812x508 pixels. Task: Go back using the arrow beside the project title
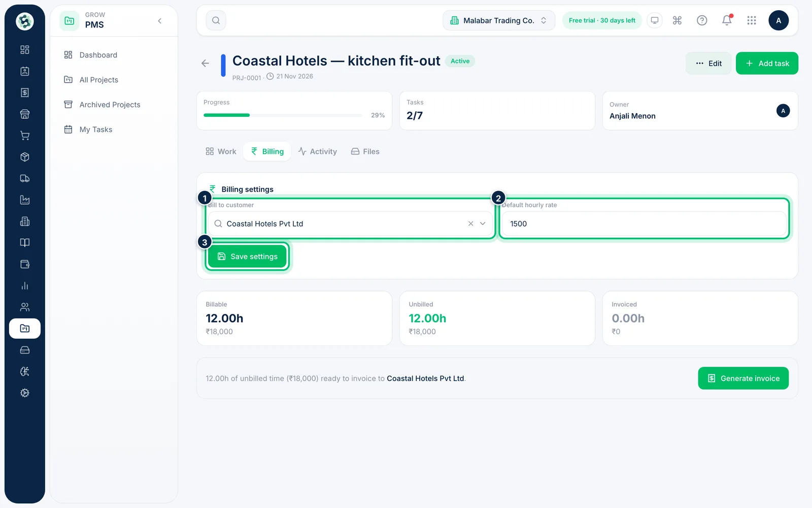(x=205, y=63)
